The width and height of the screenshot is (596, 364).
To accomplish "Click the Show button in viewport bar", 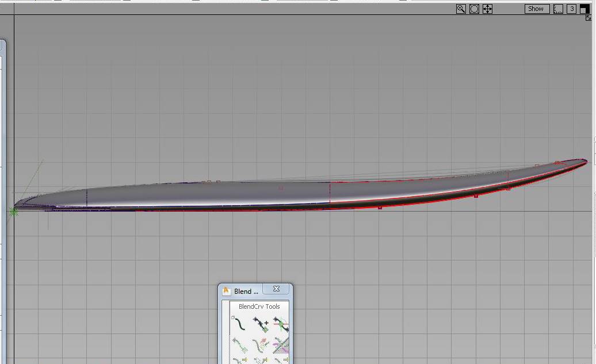I will click(536, 9).
